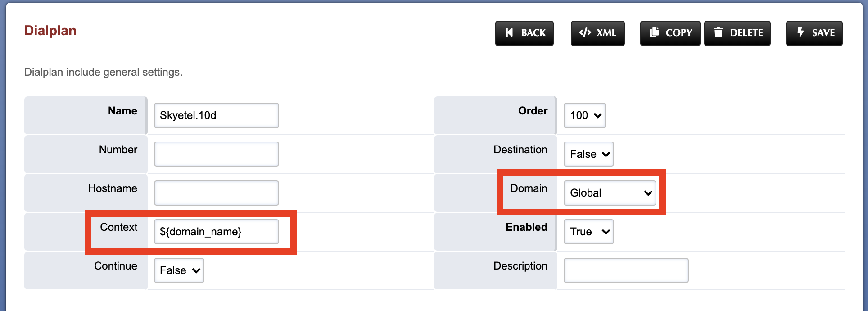This screenshot has width=868, height=311.
Task: Open the Continue dropdown set to False
Action: [x=179, y=270]
